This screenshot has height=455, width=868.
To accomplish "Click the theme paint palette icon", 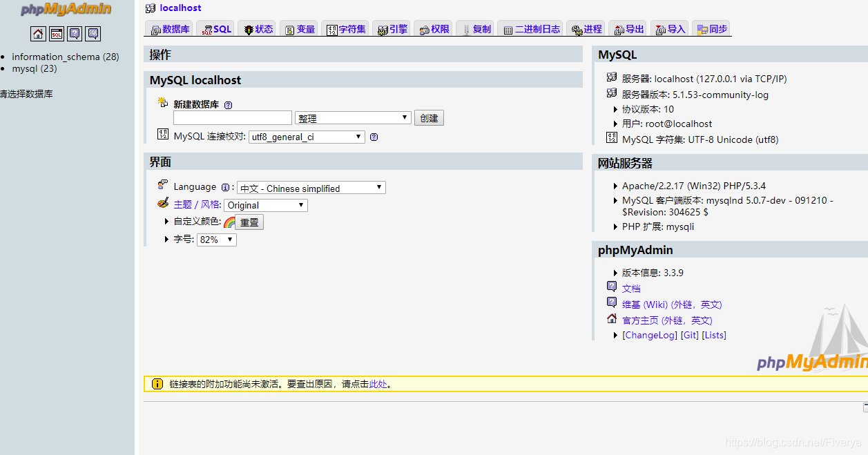I will 163,203.
